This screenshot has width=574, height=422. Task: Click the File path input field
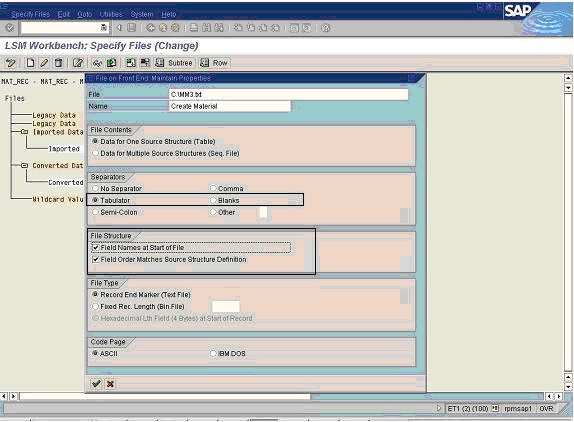(288, 94)
